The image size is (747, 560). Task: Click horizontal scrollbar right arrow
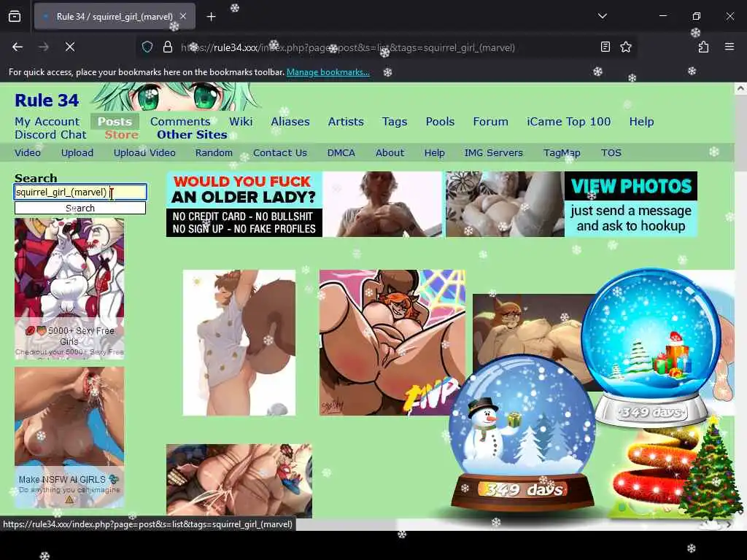[729, 524]
